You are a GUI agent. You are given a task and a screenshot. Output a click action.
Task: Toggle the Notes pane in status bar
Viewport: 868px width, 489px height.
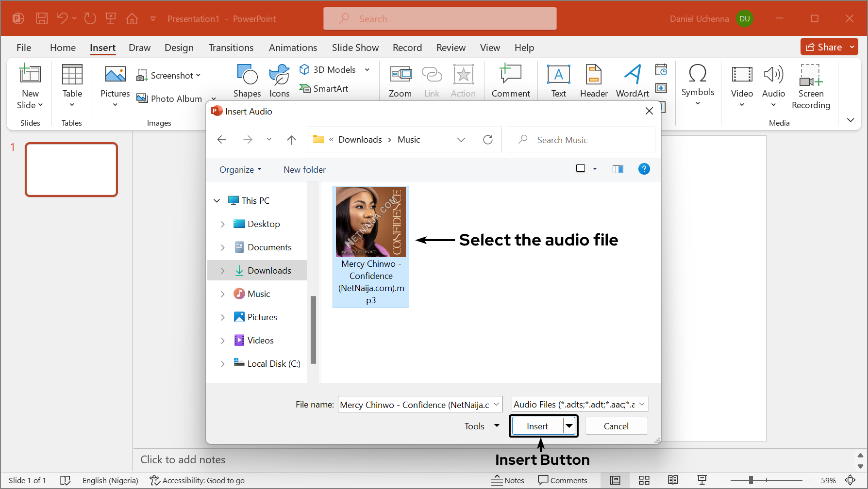coord(508,480)
